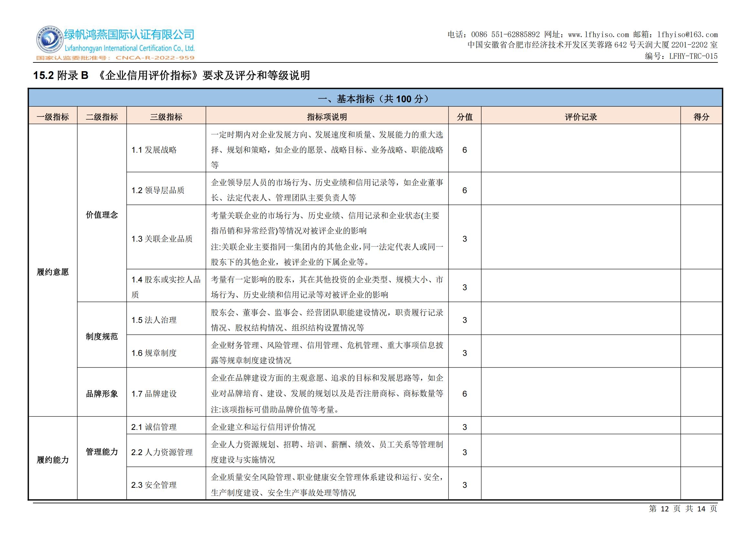Click score value 3 for 安全管理
This screenshot has height=535, width=756.
tap(464, 485)
